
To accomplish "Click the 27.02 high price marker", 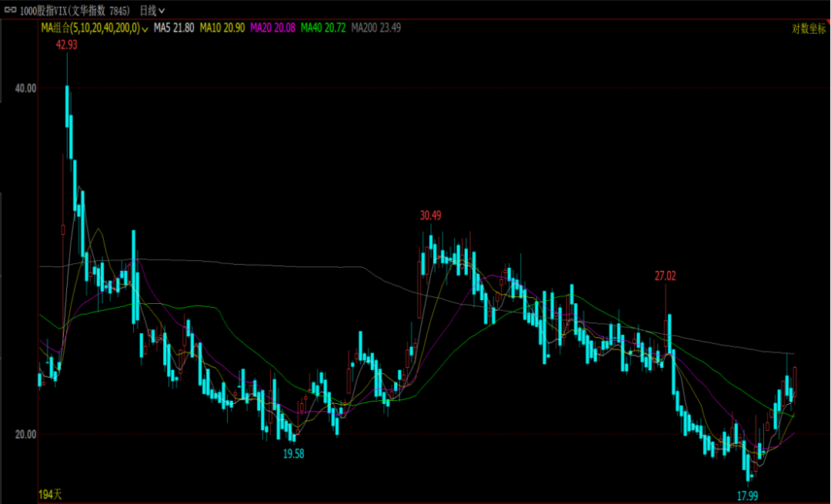I will pyautogui.click(x=666, y=275).
